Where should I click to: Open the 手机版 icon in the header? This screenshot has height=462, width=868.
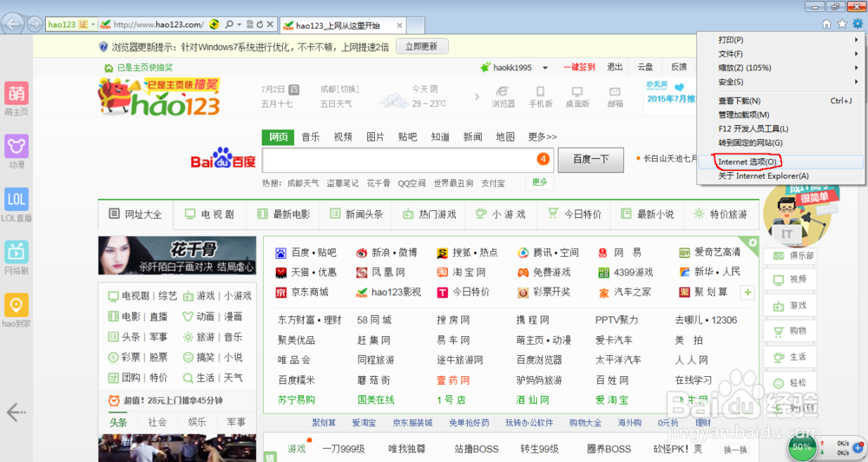coord(540,97)
